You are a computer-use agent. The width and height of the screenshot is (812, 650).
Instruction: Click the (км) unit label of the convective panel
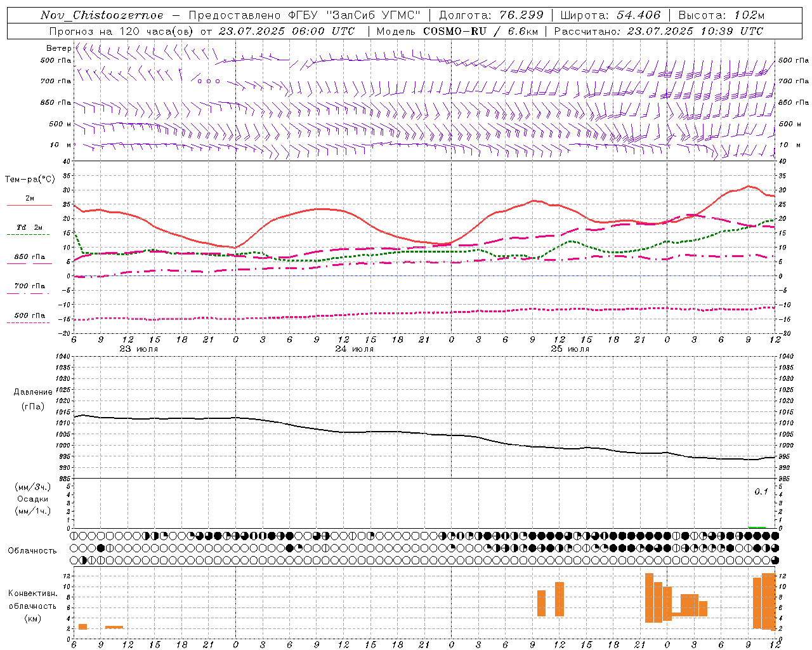pos(33,618)
